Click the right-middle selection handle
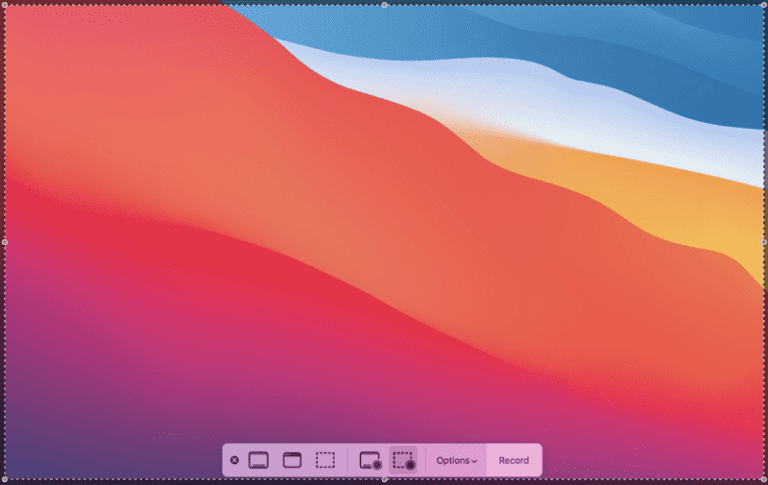The width and height of the screenshot is (768, 485). click(x=764, y=242)
